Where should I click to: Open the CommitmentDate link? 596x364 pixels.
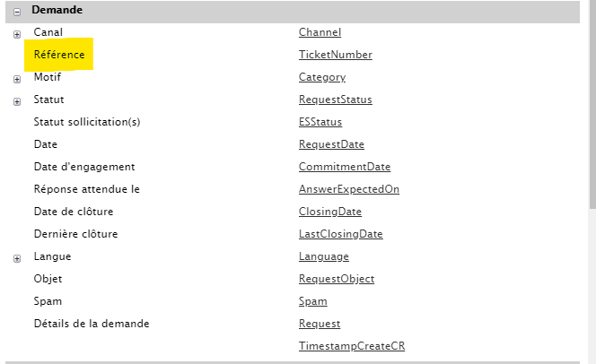(344, 167)
